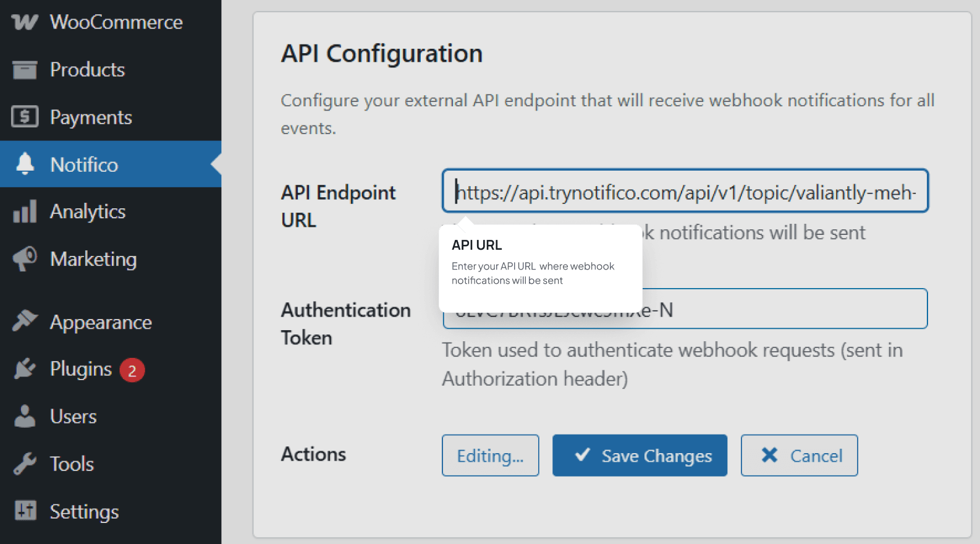Click the Plugins update count badge
The image size is (980, 544).
click(132, 370)
